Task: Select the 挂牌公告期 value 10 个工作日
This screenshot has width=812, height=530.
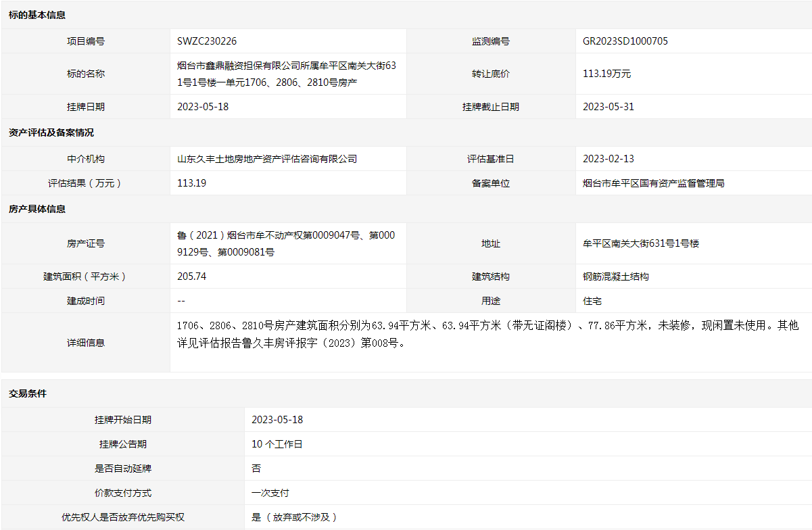Action: pyautogui.click(x=277, y=444)
